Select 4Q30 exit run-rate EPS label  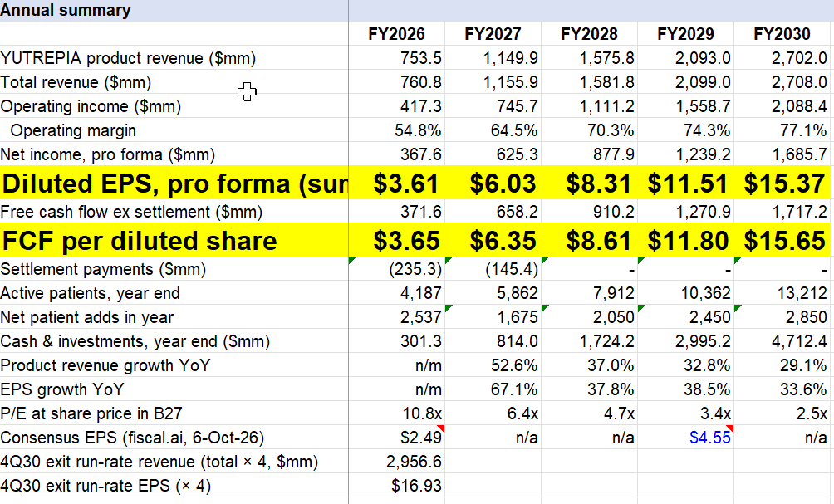click(174, 486)
